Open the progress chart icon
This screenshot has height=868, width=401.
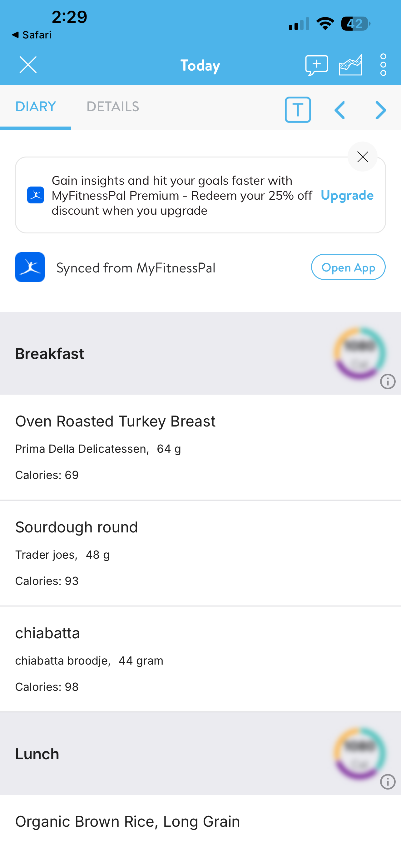point(350,65)
